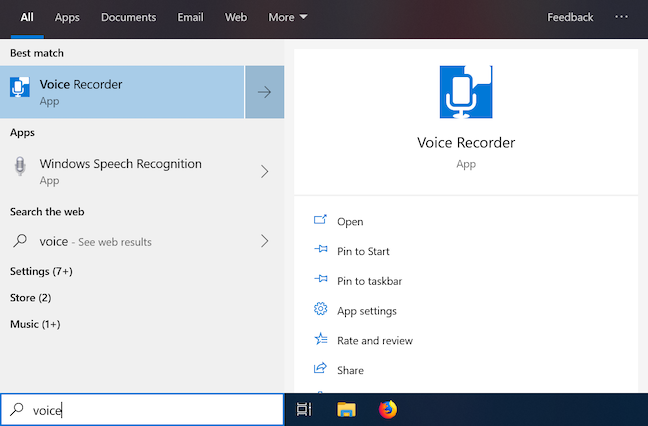
Task: Click the Share icon in actions list
Action: [321, 370]
